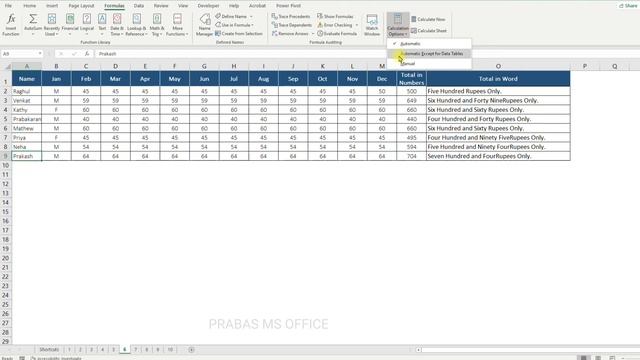Image resolution: width=640 pixels, height=360 pixels.
Task: Open sheet tab 7
Action: [x=136, y=349]
